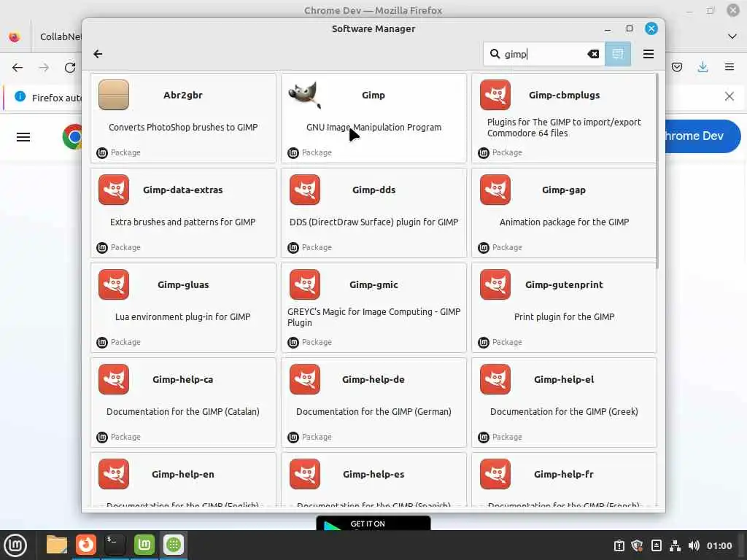Image resolution: width=747 pixels, height=560 pixels.
Task: Click the Chrome Dev blue download button
Action: click(x=703, y=136)
